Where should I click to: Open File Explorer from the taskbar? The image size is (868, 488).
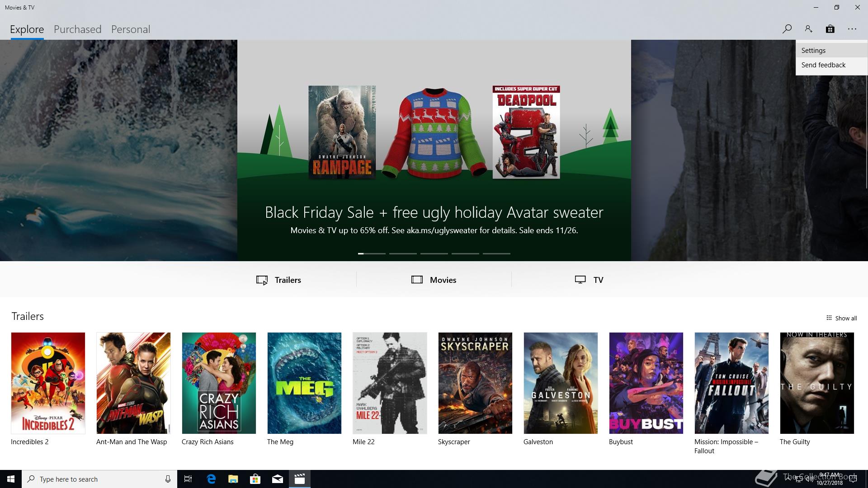tap(233, 479)
